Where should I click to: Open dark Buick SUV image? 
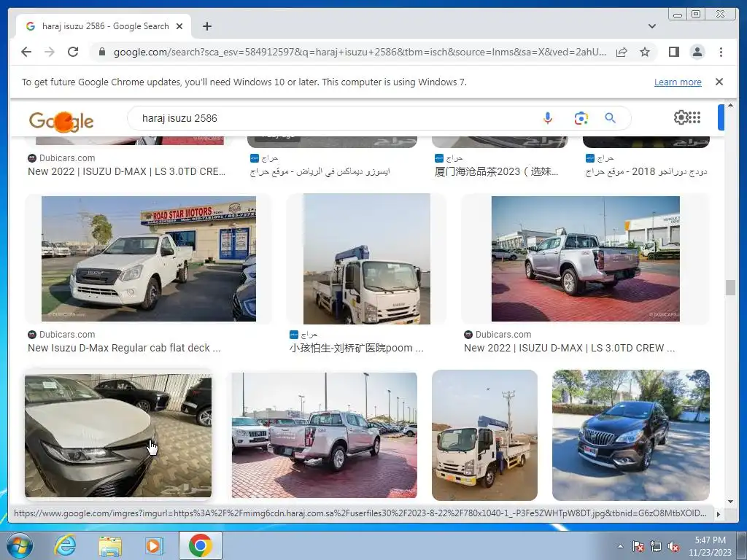click(x=631, y=435)
